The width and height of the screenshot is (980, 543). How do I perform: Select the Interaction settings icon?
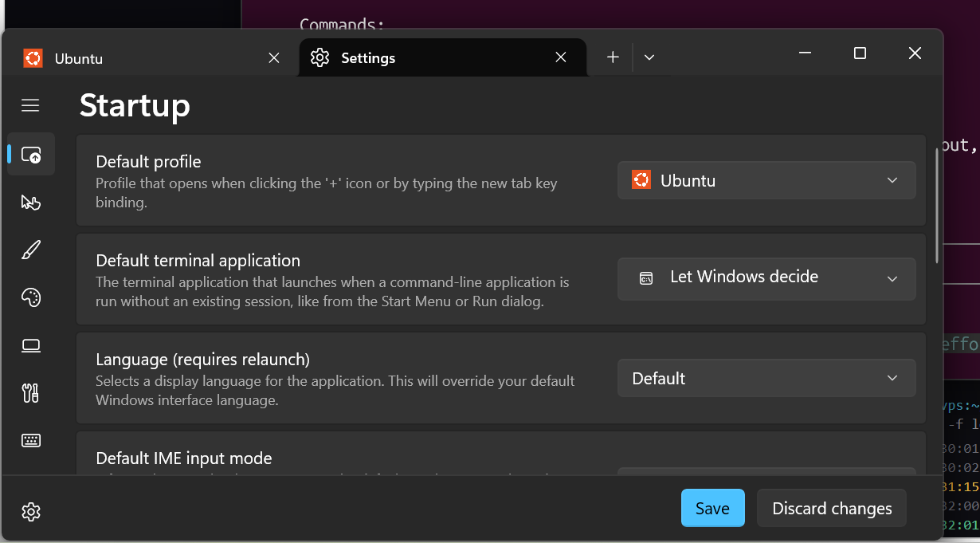30,202
